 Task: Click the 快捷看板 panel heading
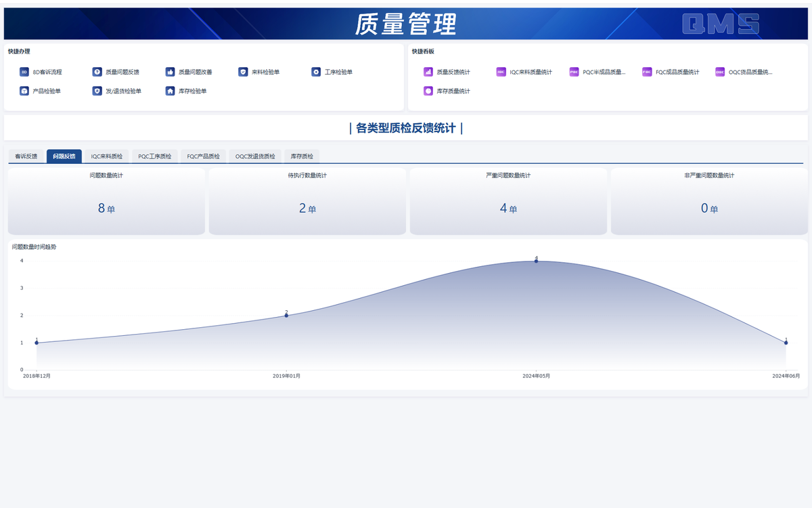point(423,51)
